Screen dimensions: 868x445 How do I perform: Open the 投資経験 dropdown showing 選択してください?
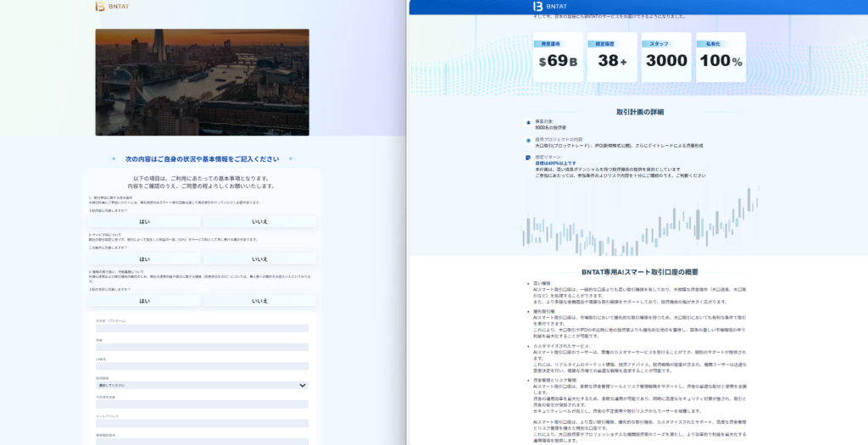[x=195, y=385]
